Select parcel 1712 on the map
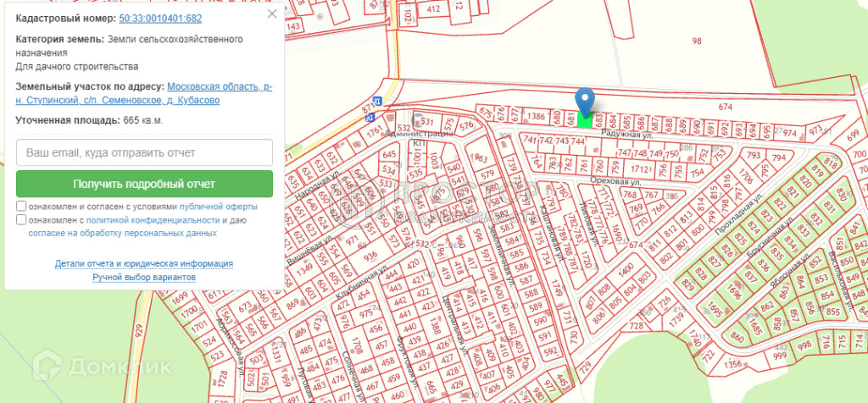 point(639,168)
